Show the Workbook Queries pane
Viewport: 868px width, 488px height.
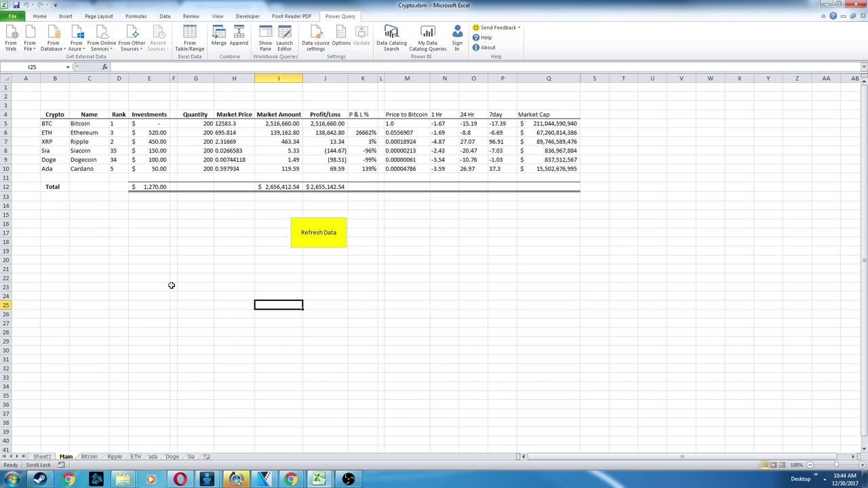(x=265, y=38)
